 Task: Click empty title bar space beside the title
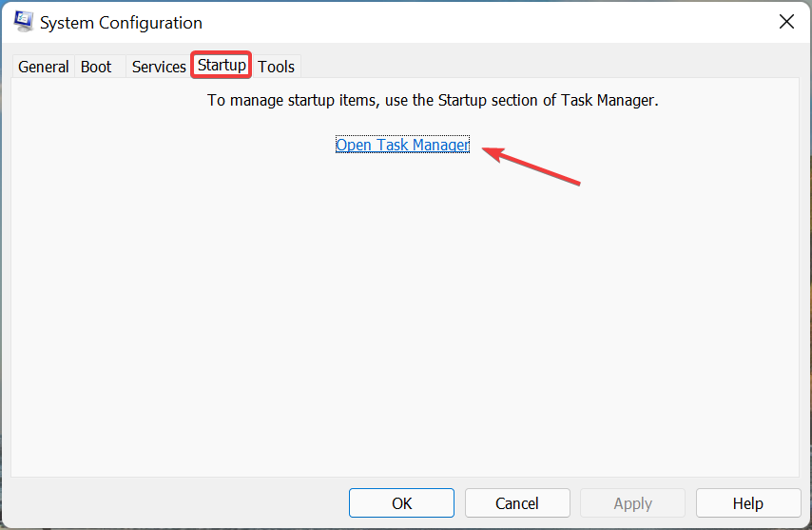point(475,22)
